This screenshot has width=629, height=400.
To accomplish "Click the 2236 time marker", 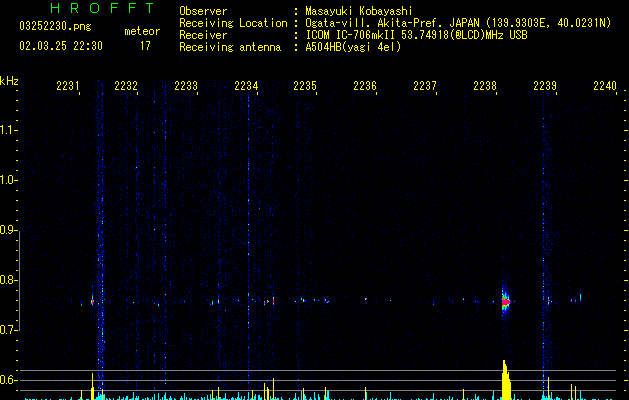I will (365, 86).
